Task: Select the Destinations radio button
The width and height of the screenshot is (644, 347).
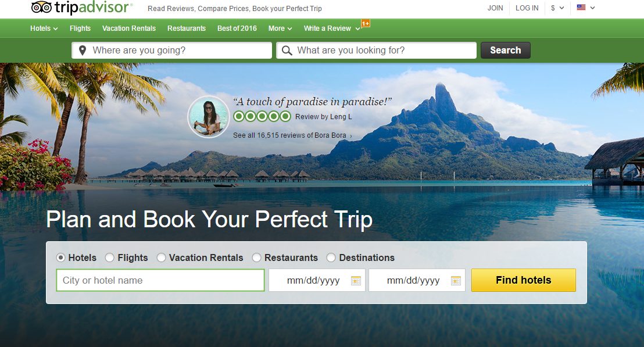Action: click(x=331, y=257)
